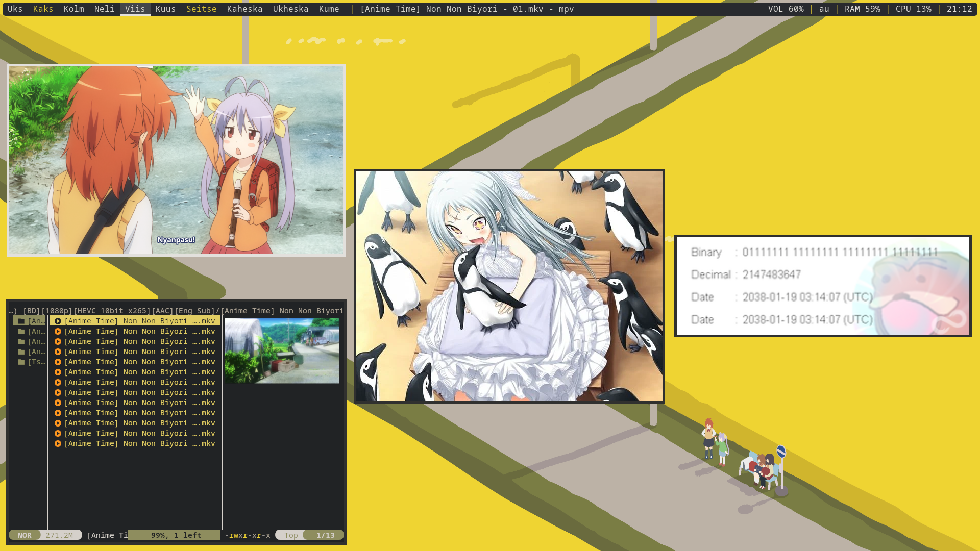Click the 99%, 1 left progress bar
Screen dimensions: 980x551
point(174,535)
